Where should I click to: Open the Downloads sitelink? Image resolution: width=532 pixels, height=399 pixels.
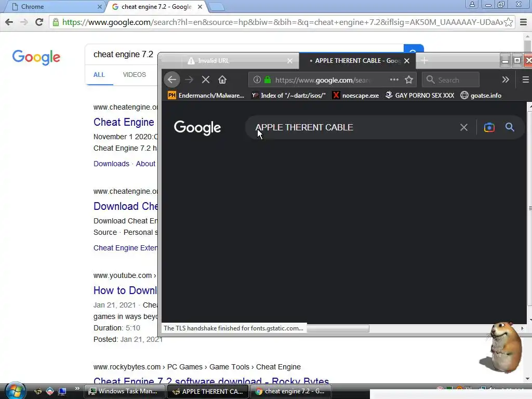coord(111,164)
